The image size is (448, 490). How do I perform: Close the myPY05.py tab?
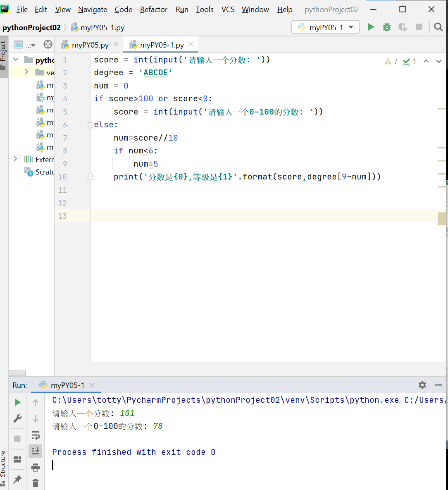[116, 45]
